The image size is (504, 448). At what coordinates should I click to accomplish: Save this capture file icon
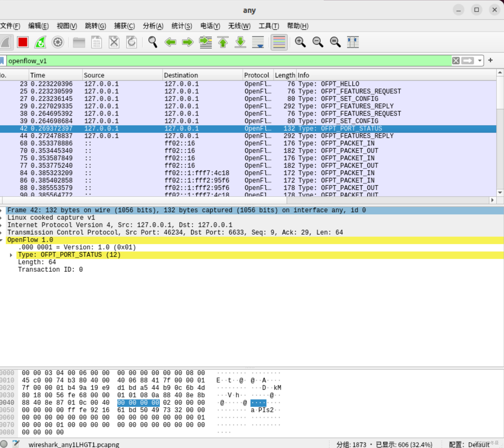[96, 42]
